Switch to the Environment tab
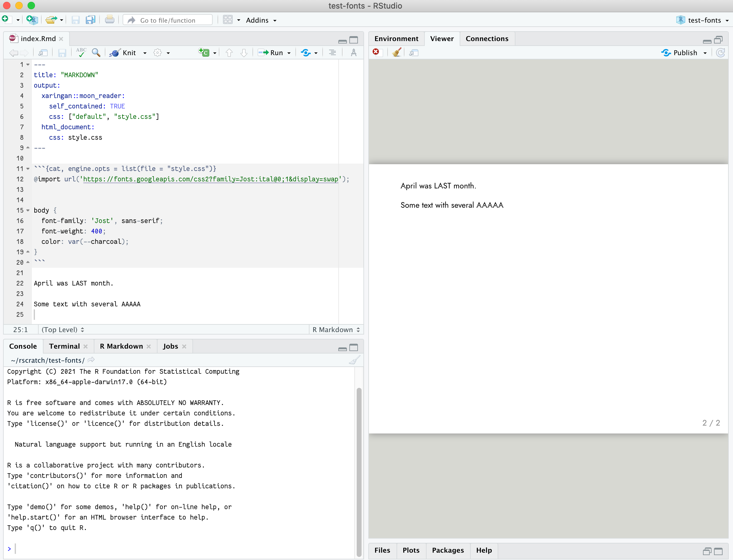The height and width of the screenshot is (560, 733). pos(396,38)
